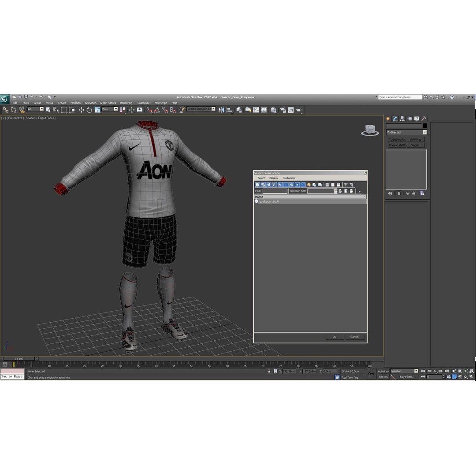The width and height of the screenshot is (476, 476).
Task: Activate the Select Object tool
Action: (x=48, y=110)
